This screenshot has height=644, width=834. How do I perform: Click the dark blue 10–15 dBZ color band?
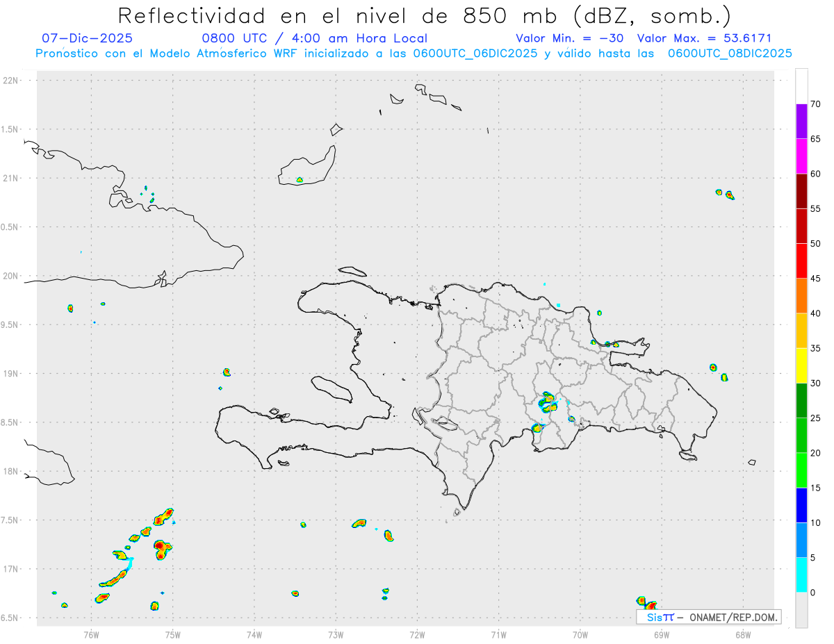[x=801, y=506]
